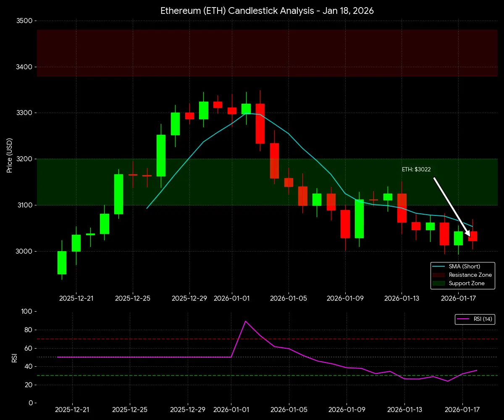The image size is (504, 420).
Task: Click the RSI line peak near 90
Action: [246, 321]
